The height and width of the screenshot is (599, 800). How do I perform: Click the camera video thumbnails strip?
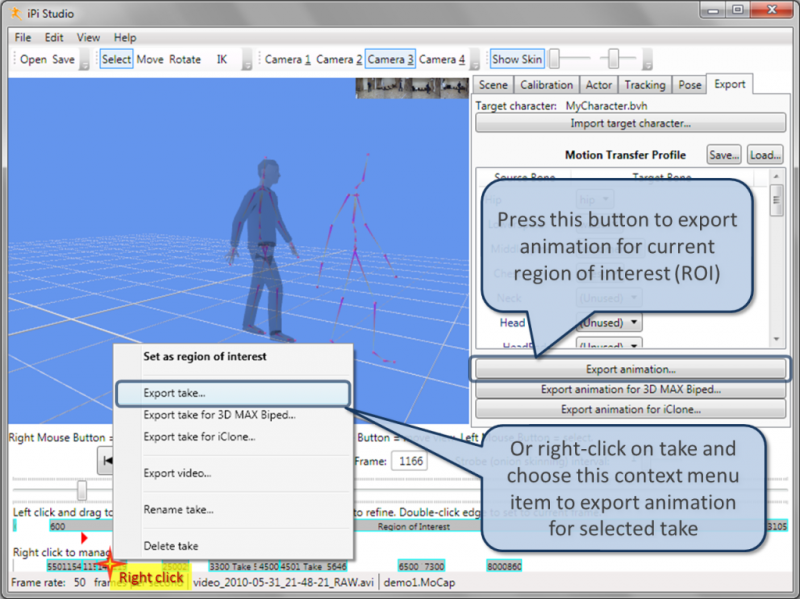pos(412,88)
